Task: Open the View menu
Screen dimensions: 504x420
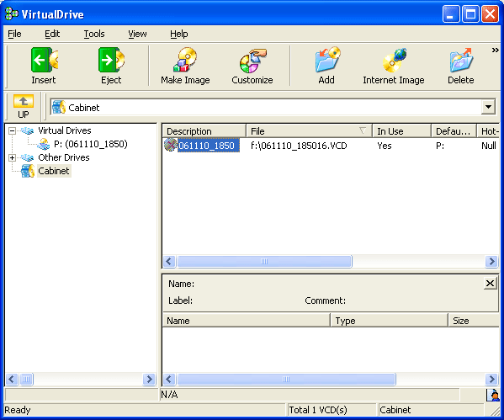Action: coord(137,34)
